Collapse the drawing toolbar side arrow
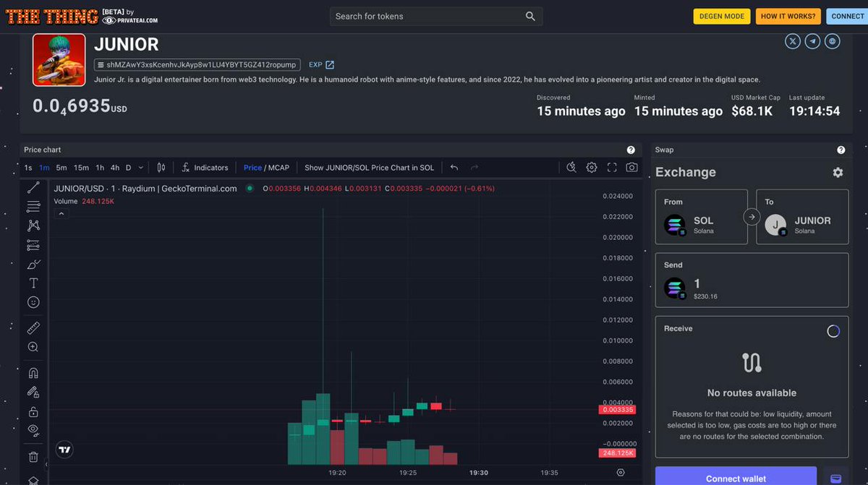Screen dimensions: 868x485 coord(46,464)
